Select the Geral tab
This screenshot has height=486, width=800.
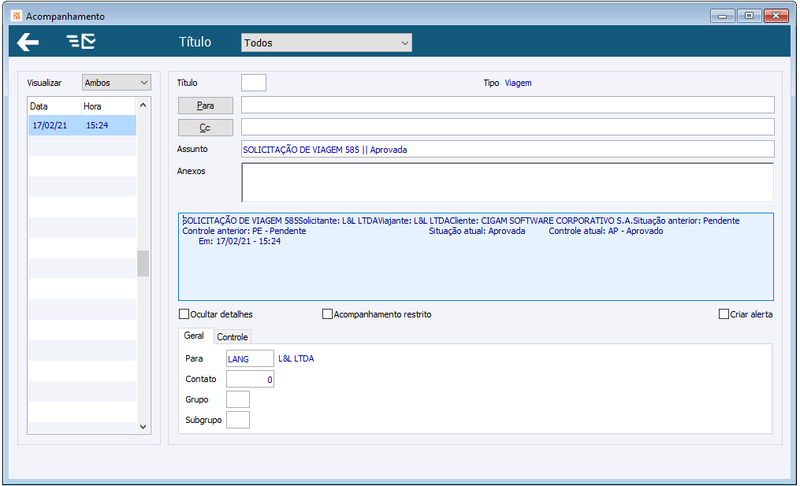[194, 336]
